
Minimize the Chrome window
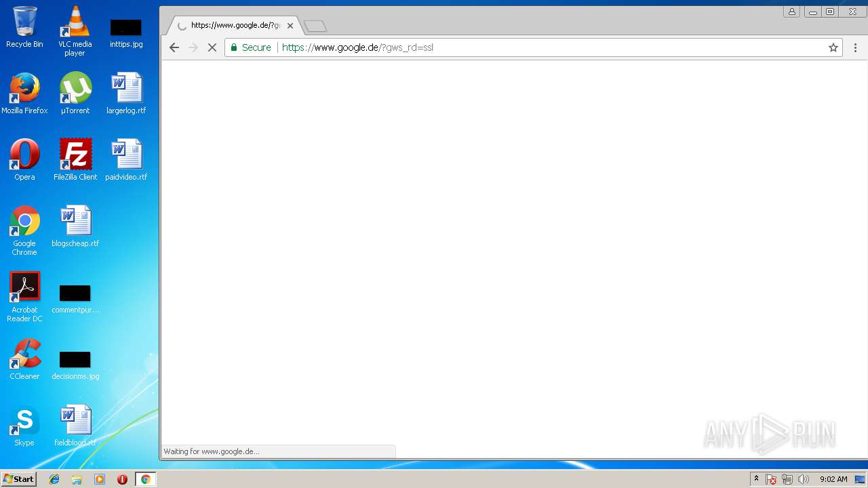pyautogui.click(x=812, y=12)
